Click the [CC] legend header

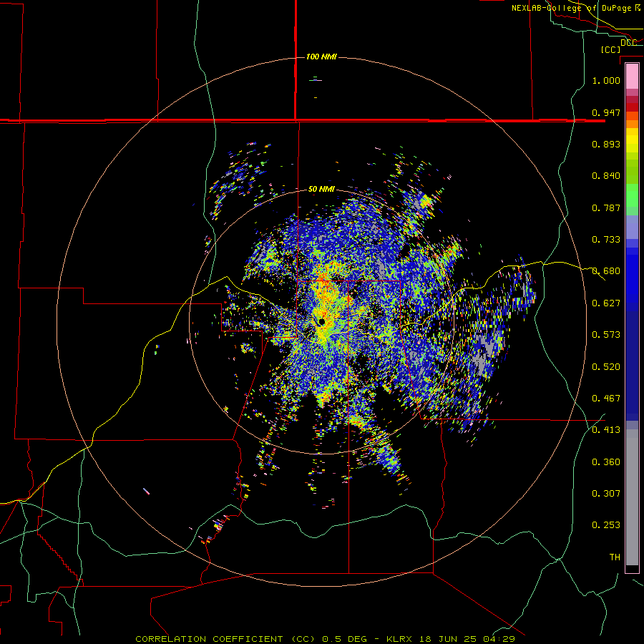click(x=610, y=49)
